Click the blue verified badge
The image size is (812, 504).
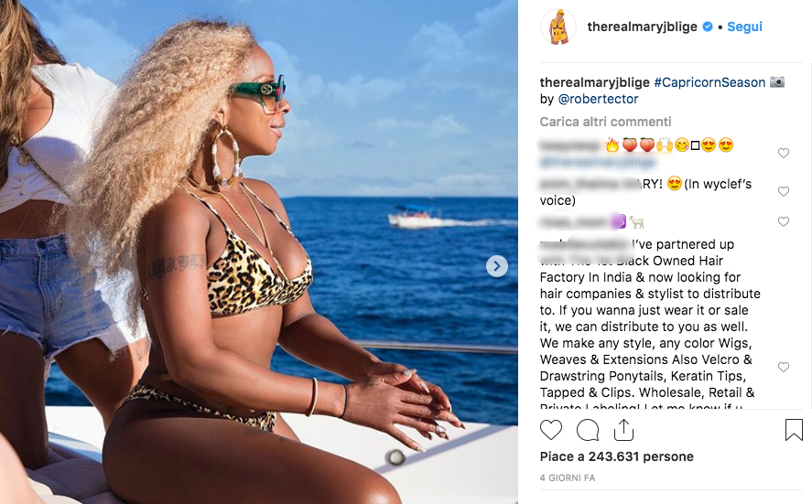(708, 27)
